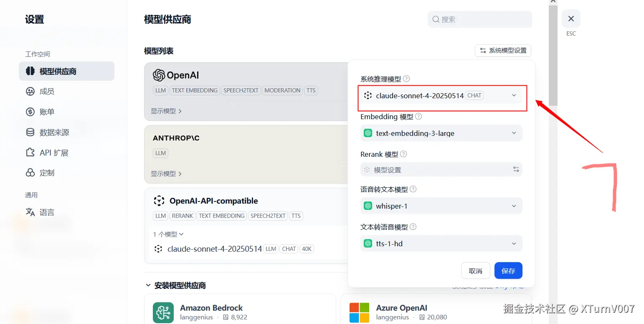Click the API 扩展 puzzle icon in sidebar

30,153
